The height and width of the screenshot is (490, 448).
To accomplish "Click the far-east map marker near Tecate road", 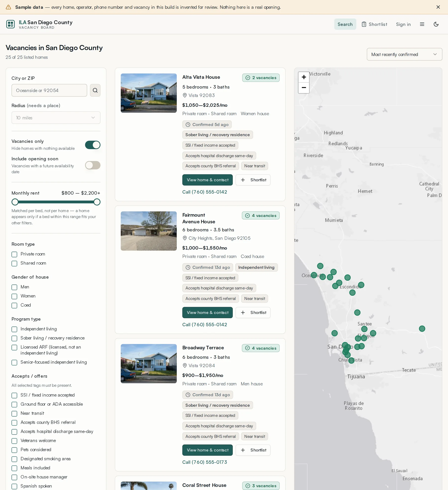I will click(422, 329).
